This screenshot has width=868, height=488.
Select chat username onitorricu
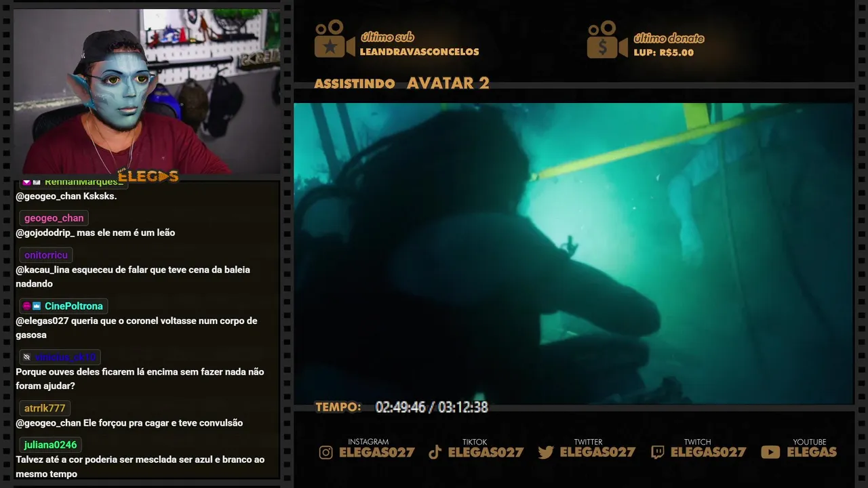coord(46,255)
